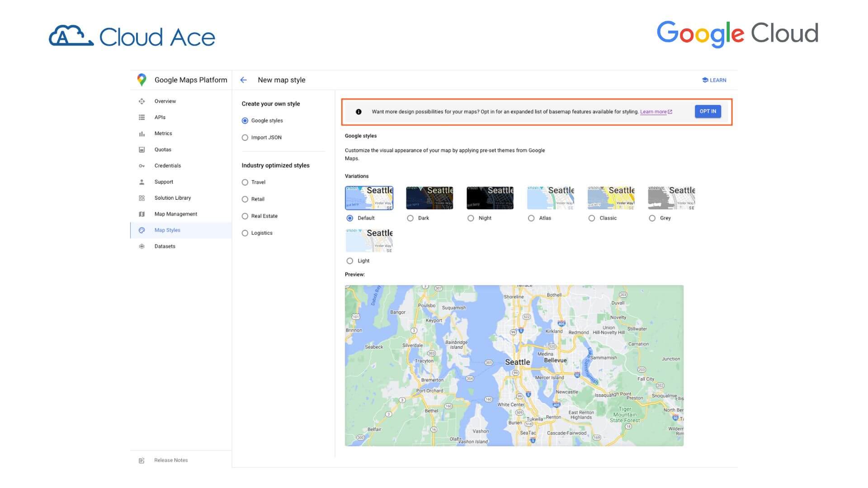This screenshot has width=868, height=488.
Task: Click the Metrics bar chart icon
Action: pos(142,134)
